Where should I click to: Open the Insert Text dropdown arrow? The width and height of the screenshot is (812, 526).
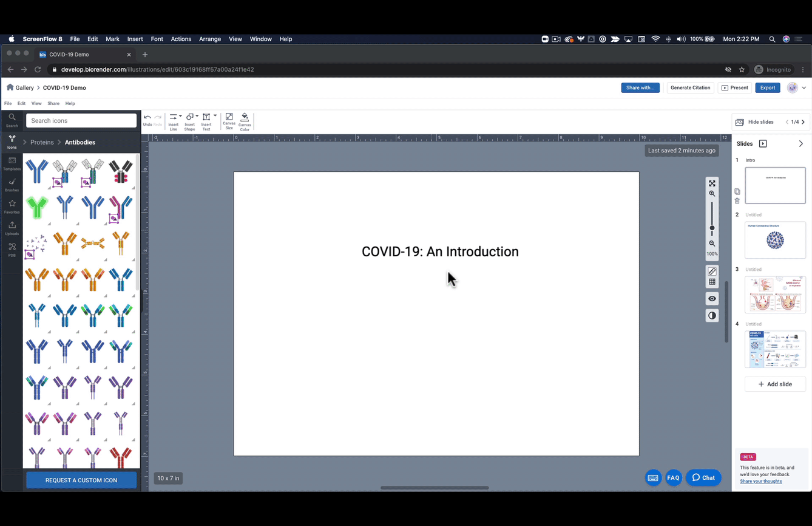(215, 115)
